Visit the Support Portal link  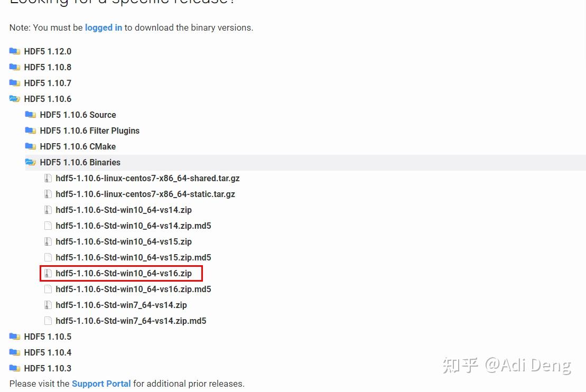(x=101, y=384)
